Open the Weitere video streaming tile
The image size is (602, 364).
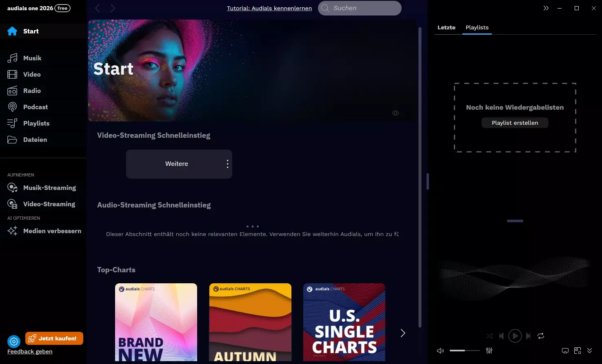(179, 164)
